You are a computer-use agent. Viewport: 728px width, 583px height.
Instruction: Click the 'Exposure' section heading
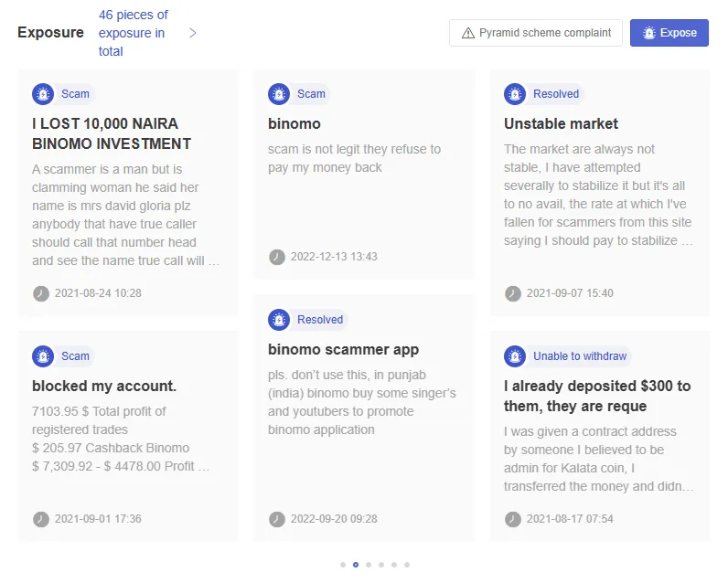coord(50,33)
